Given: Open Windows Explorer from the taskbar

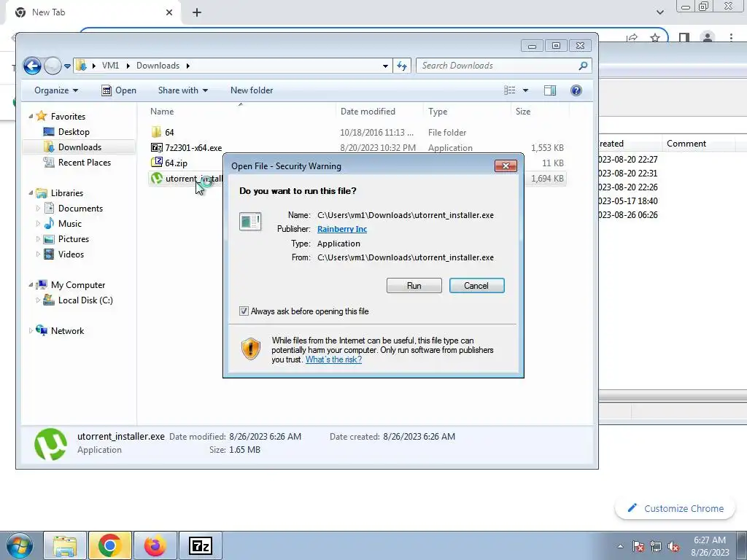Looking at the screenshot, I should 65,545.
